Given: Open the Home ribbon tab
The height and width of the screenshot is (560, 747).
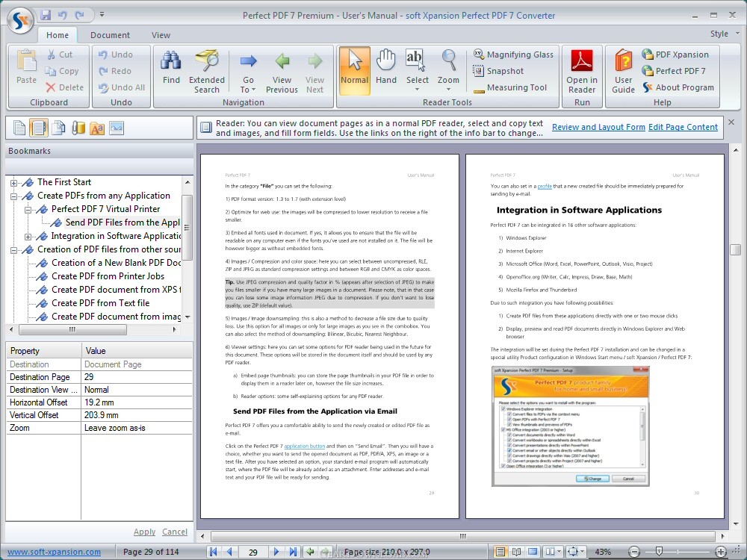Looking at the screenshot, I should pyautogui.click(x=58, y=35).
